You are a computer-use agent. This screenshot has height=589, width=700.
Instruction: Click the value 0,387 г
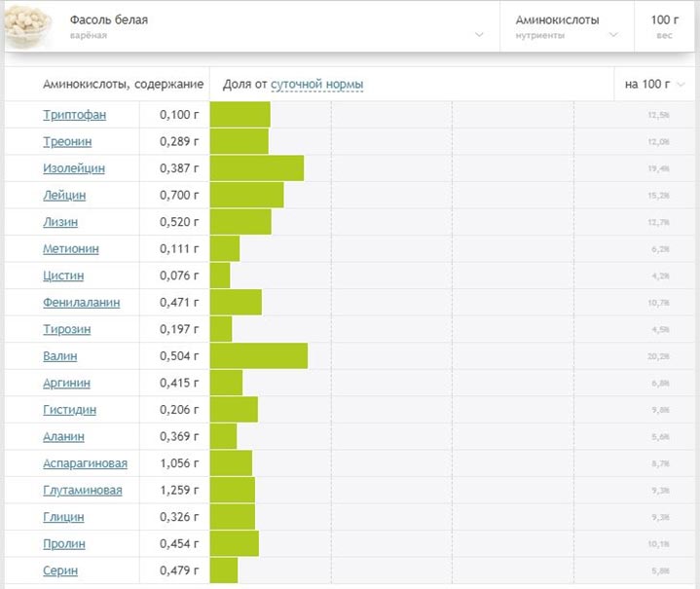[179, 168]
